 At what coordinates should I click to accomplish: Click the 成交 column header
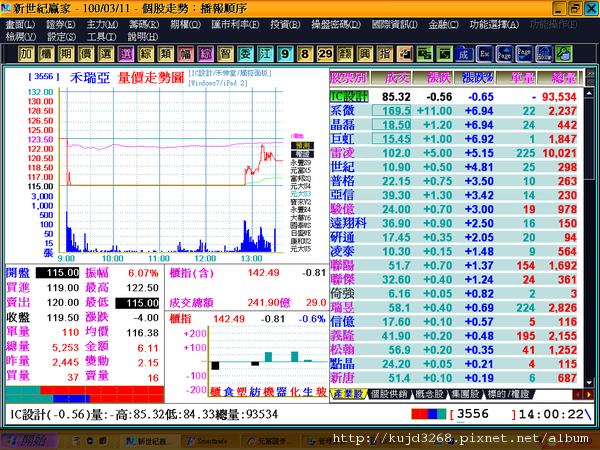(391, 78)
